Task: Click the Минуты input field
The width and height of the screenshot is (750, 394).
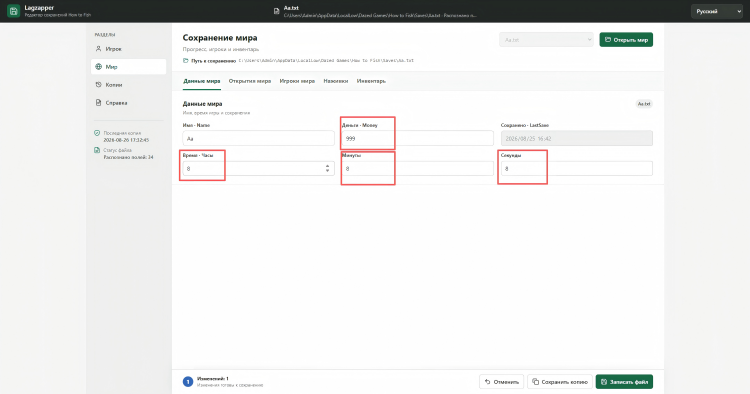Action: click(418, 168)
